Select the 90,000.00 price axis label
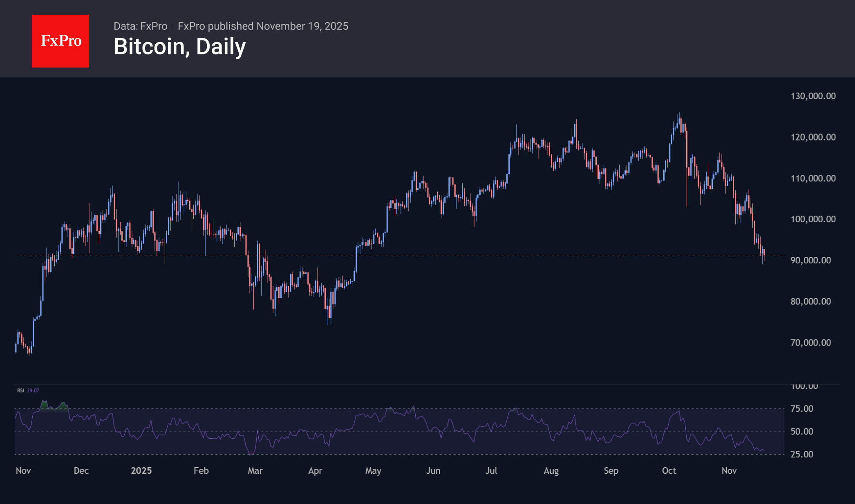The height and width of the screenshot is (504, 855). point(810,261)
